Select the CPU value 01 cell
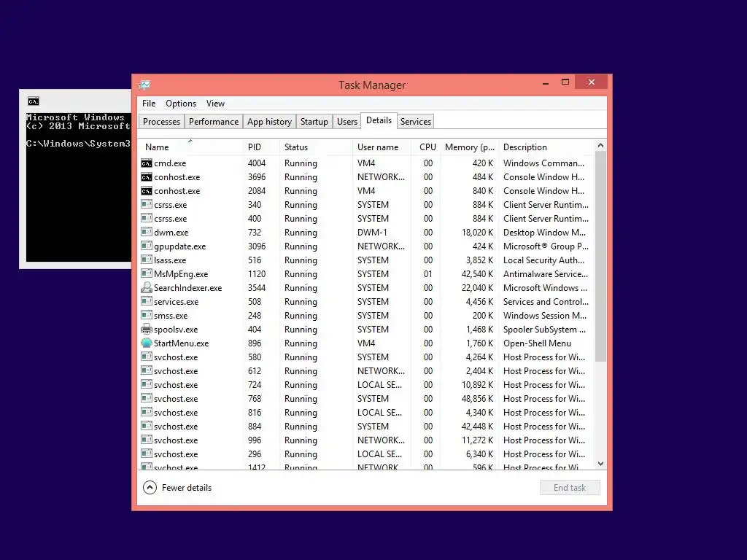 point(427,274)
